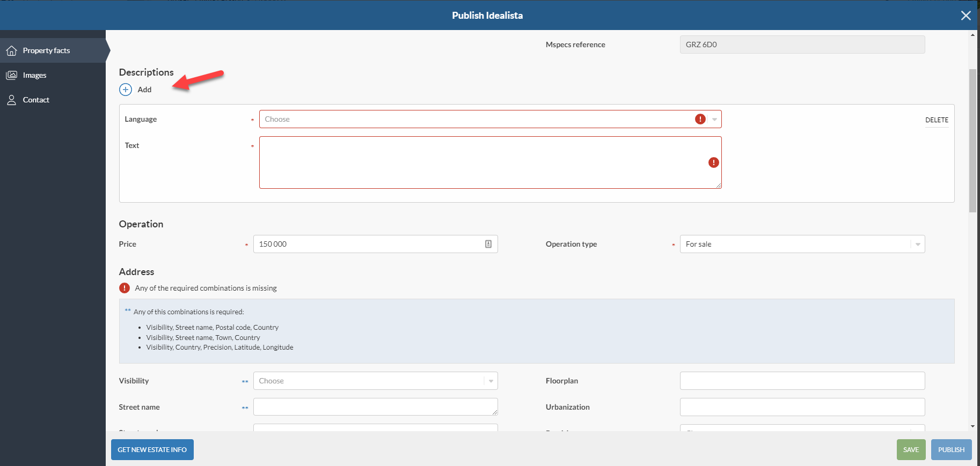Viewport: 980px width, 466px height.
Task: Click 'Visibility, Street name, Town, Country' line
Action: tap(203, 337)
